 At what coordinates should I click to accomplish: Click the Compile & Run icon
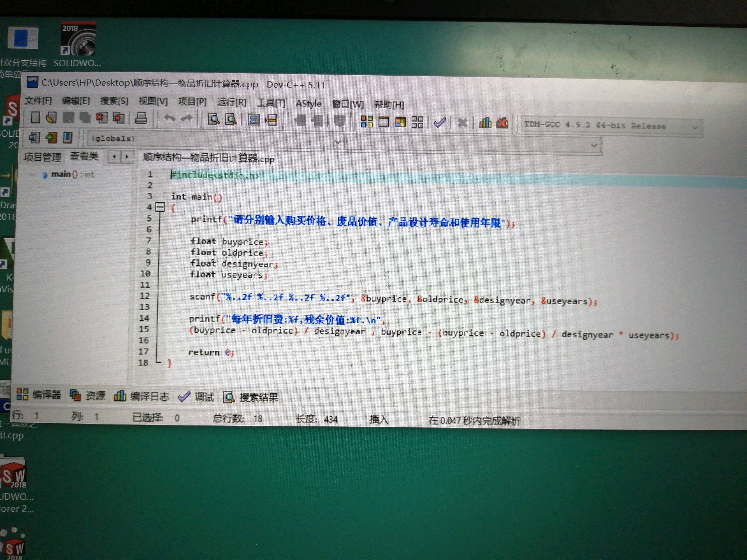400,122
